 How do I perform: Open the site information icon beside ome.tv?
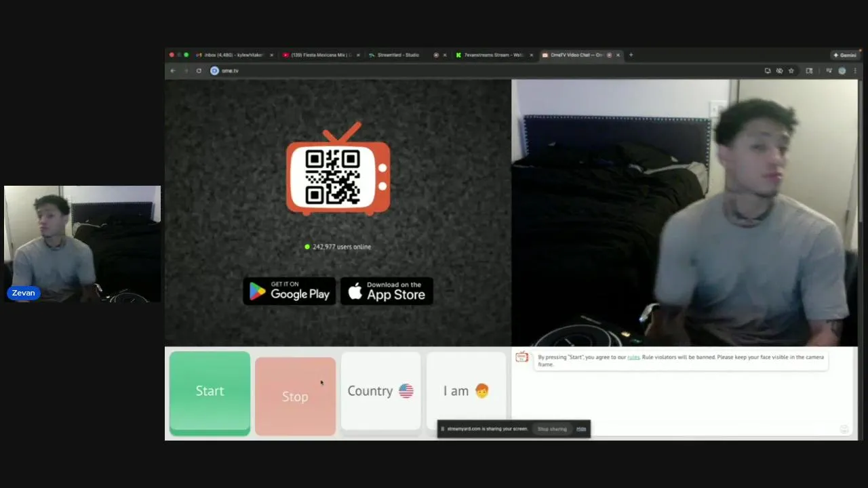pyautogui.click(x=214, y=70)
